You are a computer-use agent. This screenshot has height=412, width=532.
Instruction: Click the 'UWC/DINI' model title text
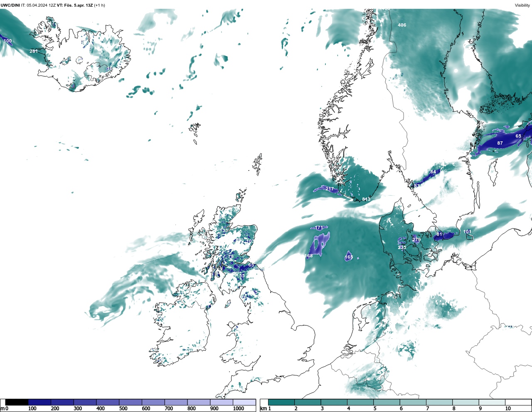[10, 5]
